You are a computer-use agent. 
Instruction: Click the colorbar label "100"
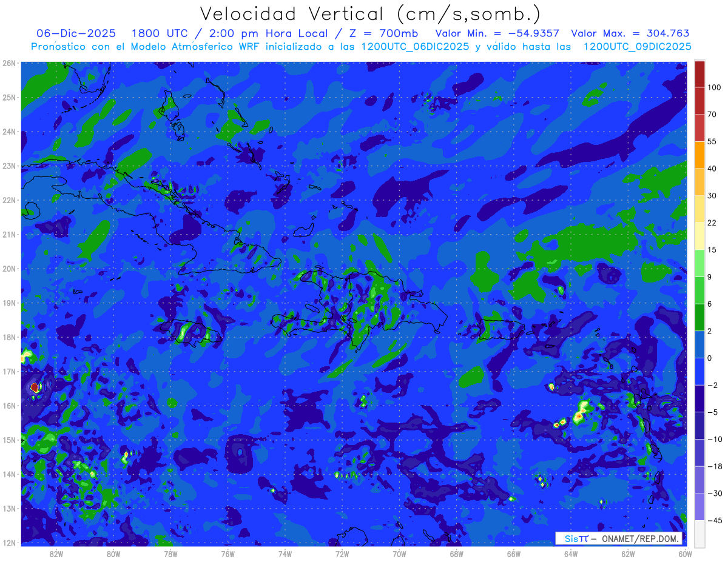(x=714, y=87)
